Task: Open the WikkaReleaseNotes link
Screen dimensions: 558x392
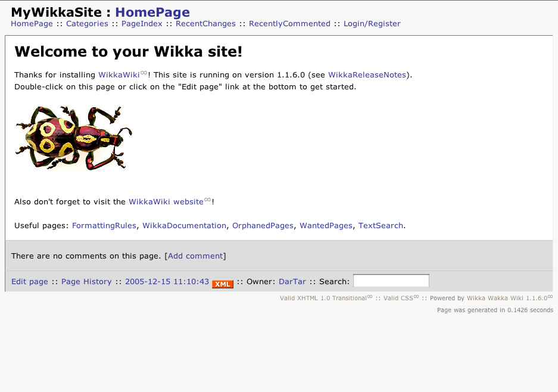Action: coord(367,75)
